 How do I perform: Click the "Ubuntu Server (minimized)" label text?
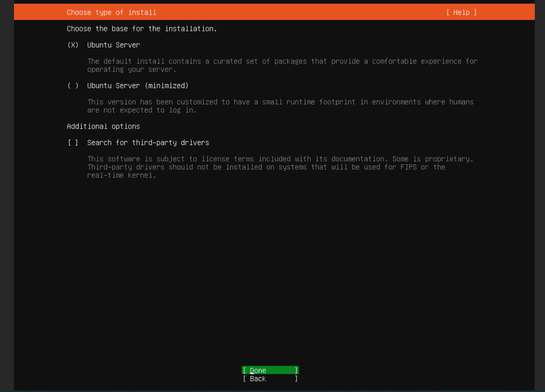click(138, 86)
